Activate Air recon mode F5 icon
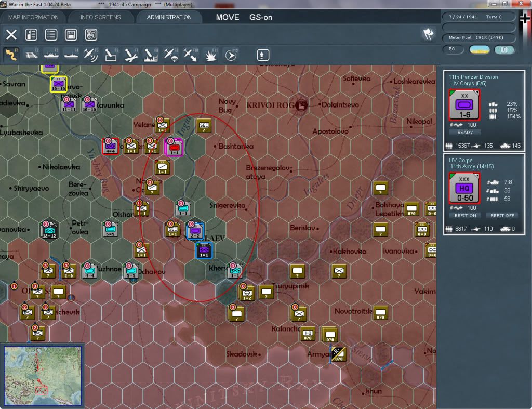The image size is (532, 409). click(91, 55)
